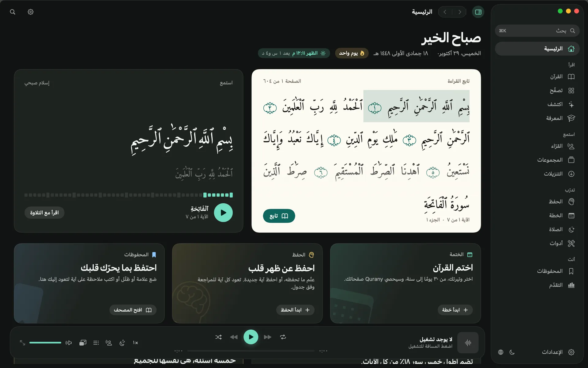Open المعرفة in the sidebar
Screen dimensions: 588x368
[x=537, y=118]
